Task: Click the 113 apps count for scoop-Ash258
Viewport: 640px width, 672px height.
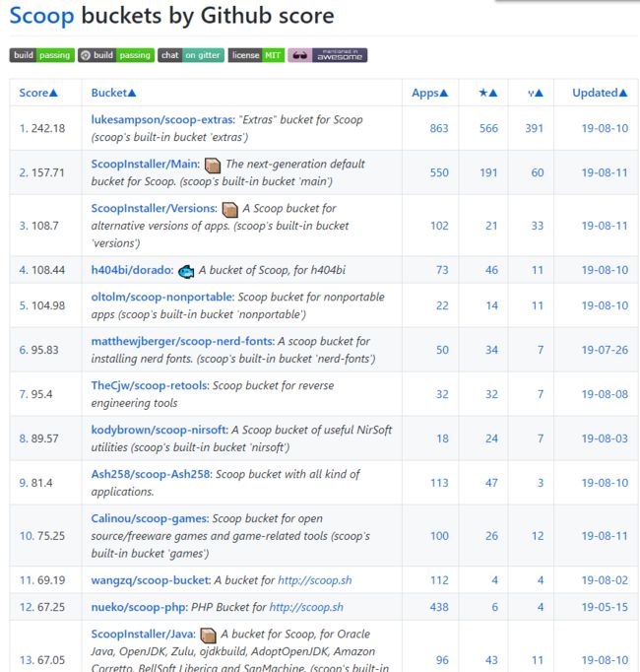Action: click(439, 483)
